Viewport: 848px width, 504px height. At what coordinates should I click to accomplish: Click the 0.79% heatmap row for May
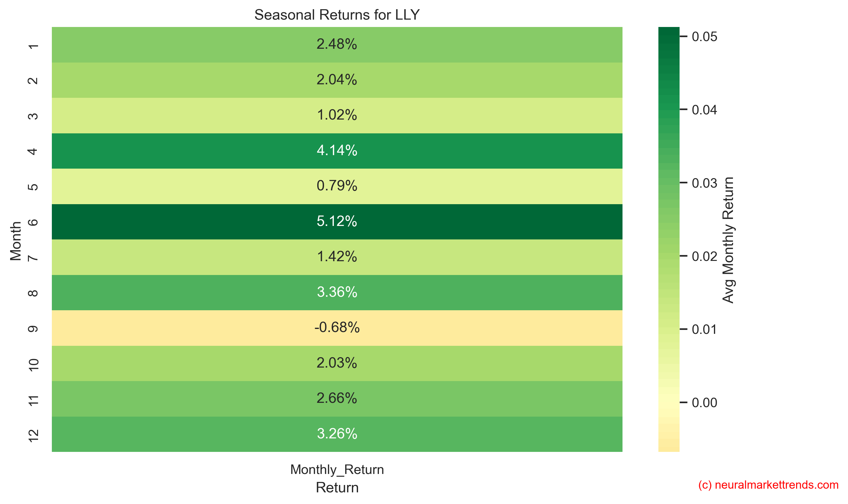pos(337,186)
